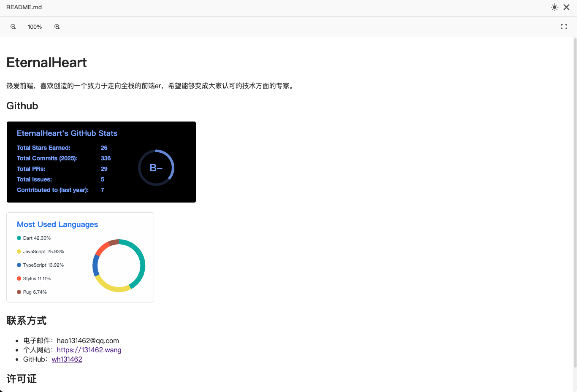Click the Most Used Languages card title
The image size is (577, 392).
coord(57,224)
